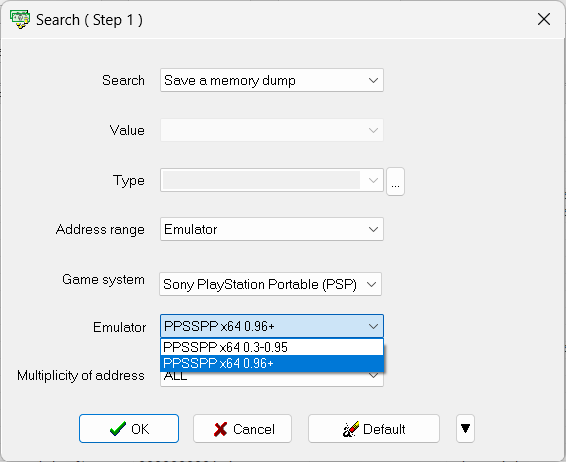Image resolution: width=566 pixels, height=462 pixels.
Task: Click the green checkmark icon on OK
Action: pos(118,429)
